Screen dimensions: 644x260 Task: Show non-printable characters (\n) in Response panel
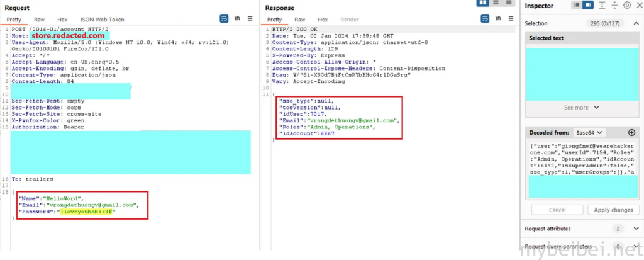(497, 20)
